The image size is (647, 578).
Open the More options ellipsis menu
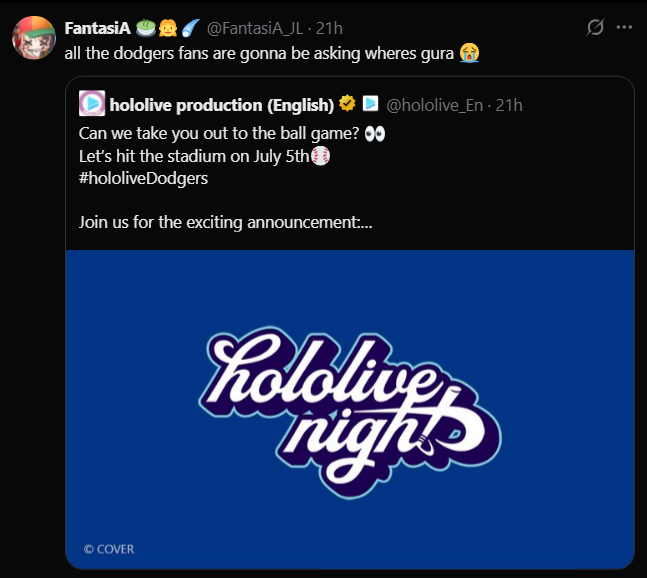[625, 28]
